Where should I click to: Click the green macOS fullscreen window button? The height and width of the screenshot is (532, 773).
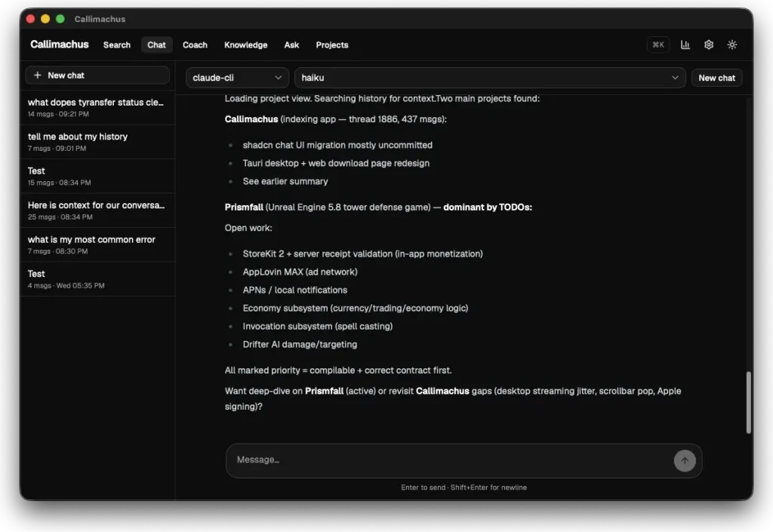coord(60,19)
